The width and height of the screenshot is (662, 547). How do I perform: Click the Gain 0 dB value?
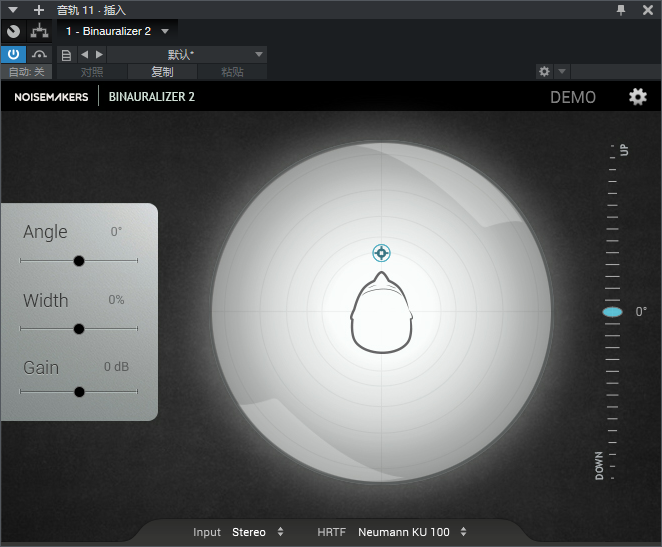pos(116,366)
